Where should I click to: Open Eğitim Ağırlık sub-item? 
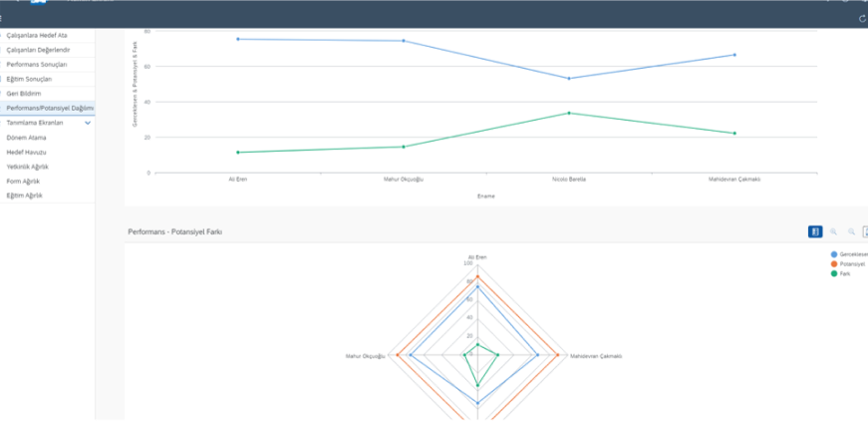pyautogui.click(x=48, y=196)
